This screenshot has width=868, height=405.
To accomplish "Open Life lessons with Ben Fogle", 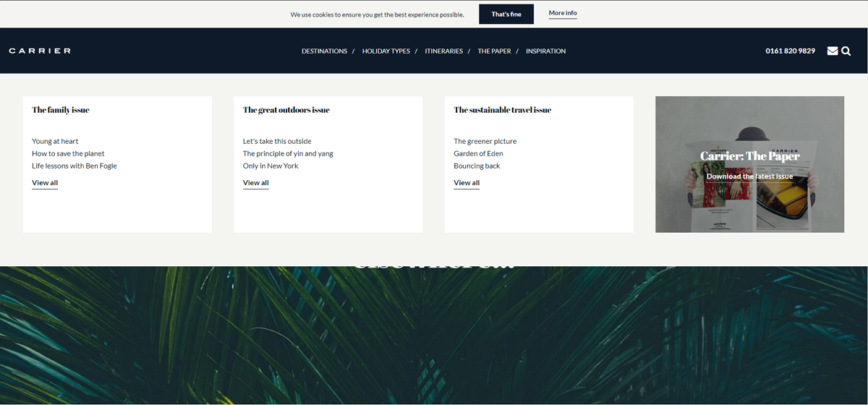I will [75, 166].
